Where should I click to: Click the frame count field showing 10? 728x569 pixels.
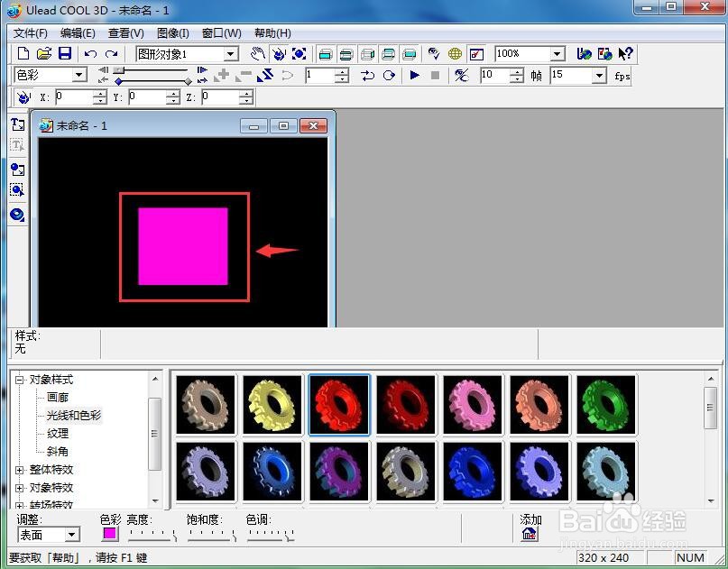tap(494, 75)
